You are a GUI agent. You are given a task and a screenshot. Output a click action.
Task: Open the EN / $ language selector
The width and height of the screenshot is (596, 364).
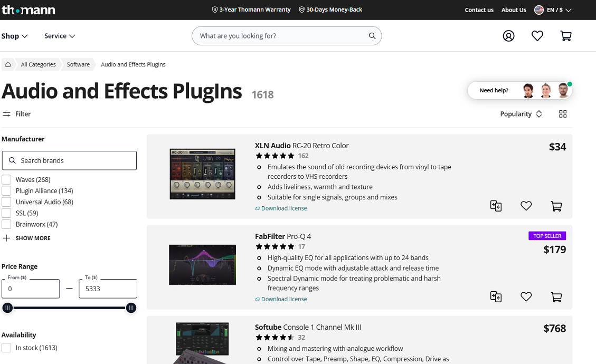[x=553, y=9]
